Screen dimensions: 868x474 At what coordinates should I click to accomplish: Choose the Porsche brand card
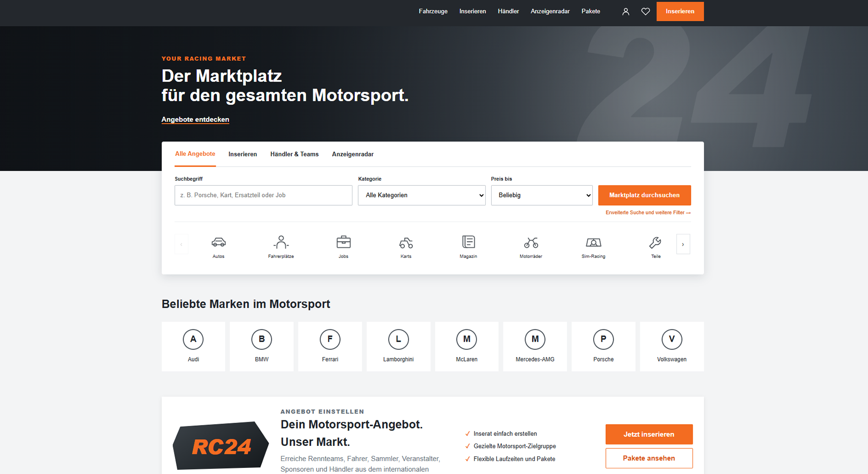(604, 346)
